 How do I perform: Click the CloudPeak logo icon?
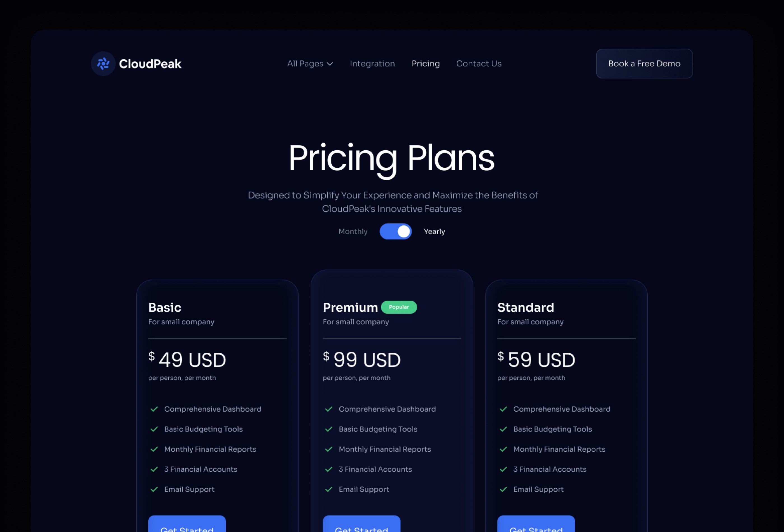[x=103, y=63]
